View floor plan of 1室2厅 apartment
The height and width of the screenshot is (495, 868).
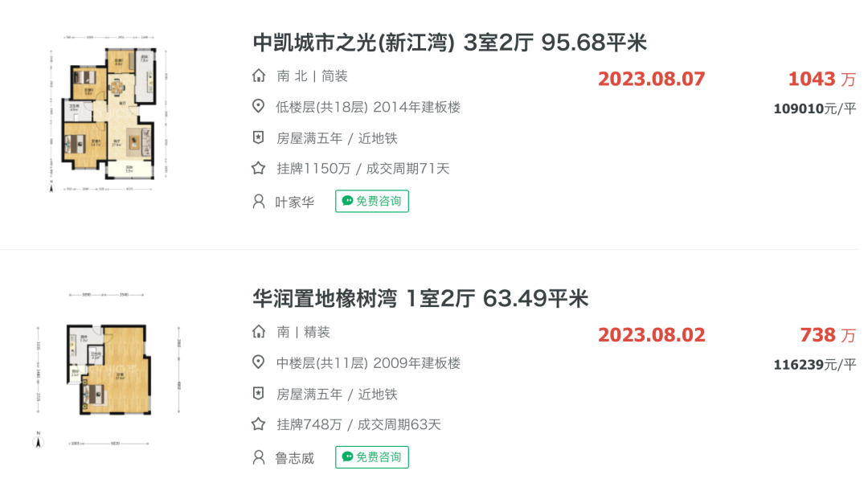[x=108, y=370]
